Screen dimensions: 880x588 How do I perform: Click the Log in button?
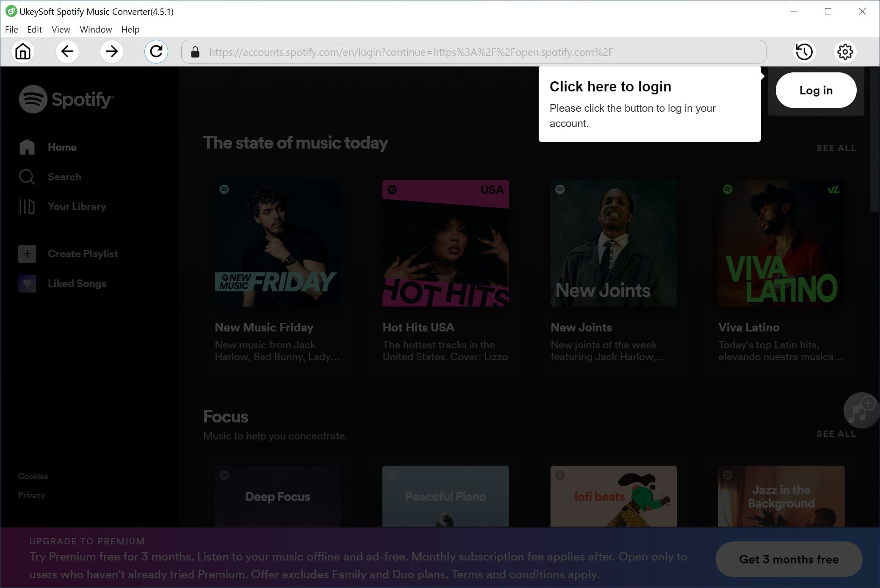[x=816, y=91]
